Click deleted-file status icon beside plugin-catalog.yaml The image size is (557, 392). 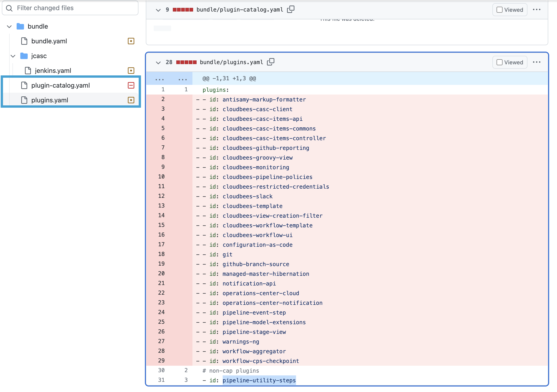pyautogui.click(x=131, y=85)
